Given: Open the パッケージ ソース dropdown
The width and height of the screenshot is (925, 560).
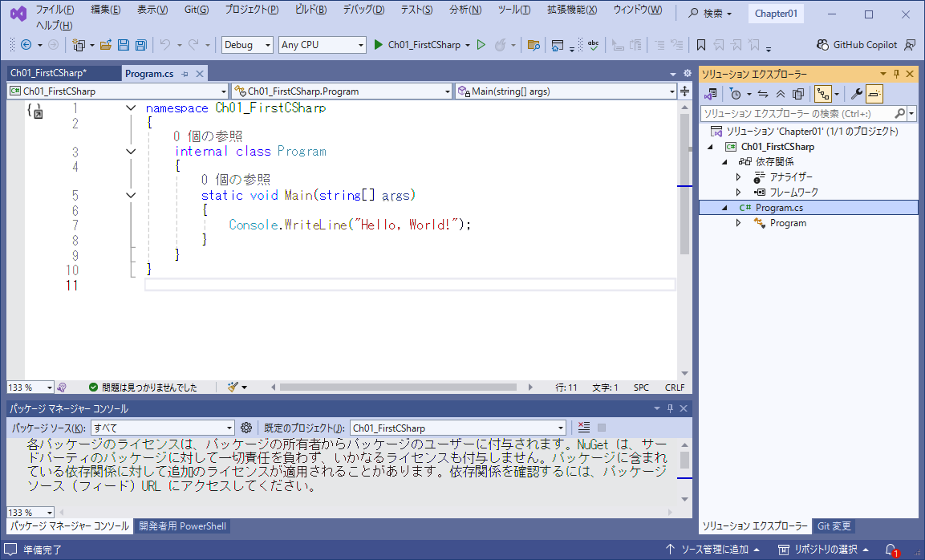Looking at the screenshot, I should click(164, 428).
